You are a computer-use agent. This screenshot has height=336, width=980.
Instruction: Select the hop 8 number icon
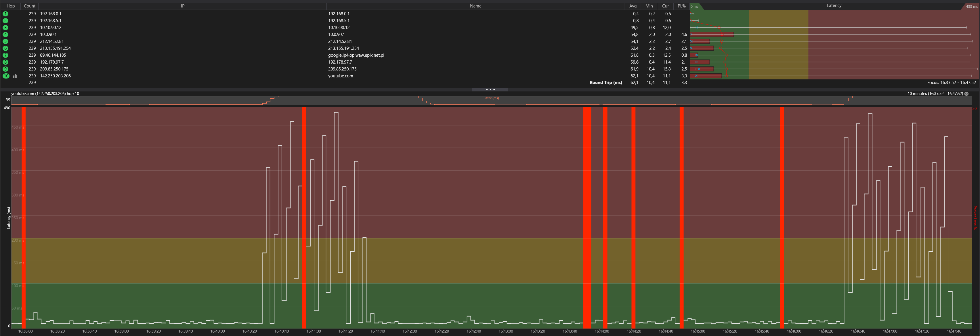pyautogui.click(x=5, y=62)
